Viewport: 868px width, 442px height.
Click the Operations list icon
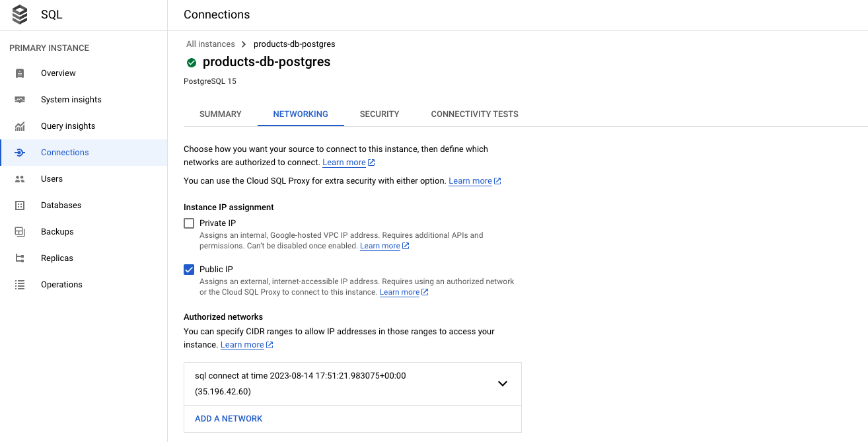[20, 285]
